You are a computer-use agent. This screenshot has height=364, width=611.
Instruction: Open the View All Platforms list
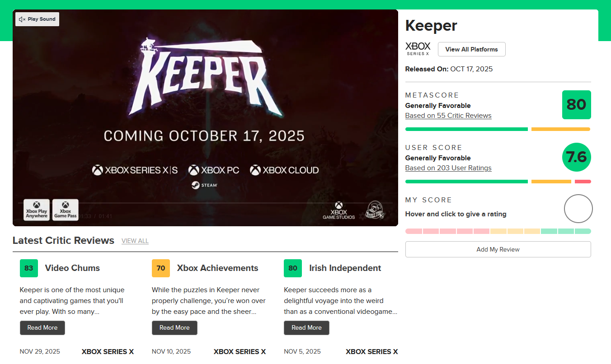click(x=471, y=49)
